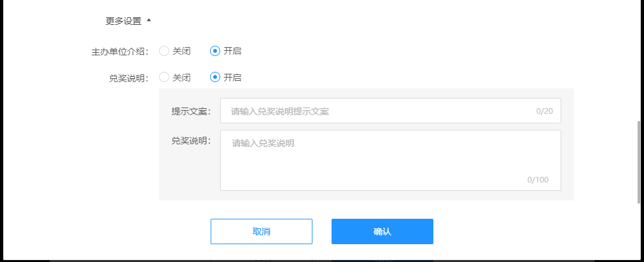Click the 兑奖说明 label beside the text area
The image size is (644, 262).
pyautogui.click(x=192, y=141)
